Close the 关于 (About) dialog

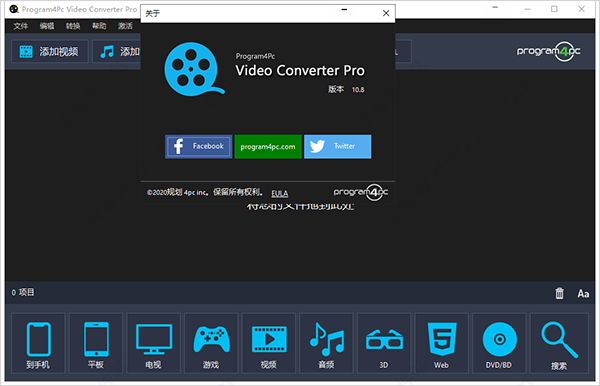point(386,13)
